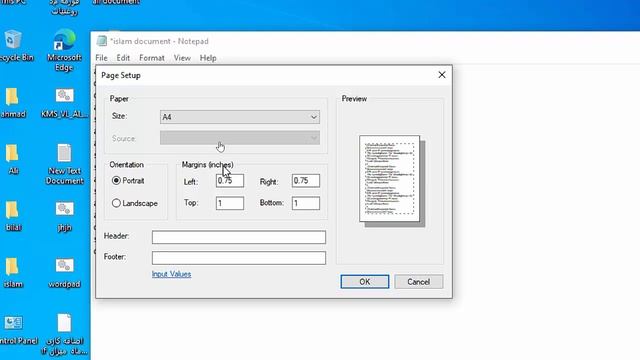This screenshot has height=360, width=640.
Task: Open the Recycle Bin desktop icon
Action: tap(13, 46)
